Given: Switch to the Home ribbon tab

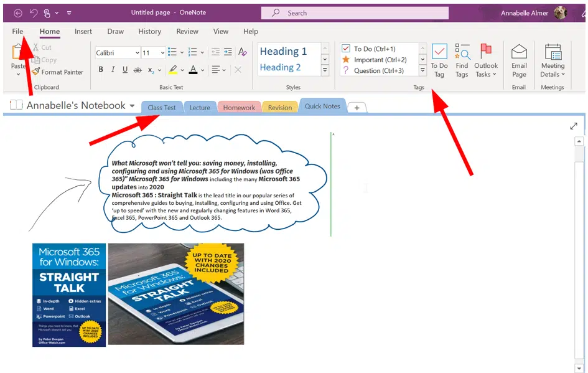Looking at the screenshot, I should pyautogui.click(x=50, y=32).
